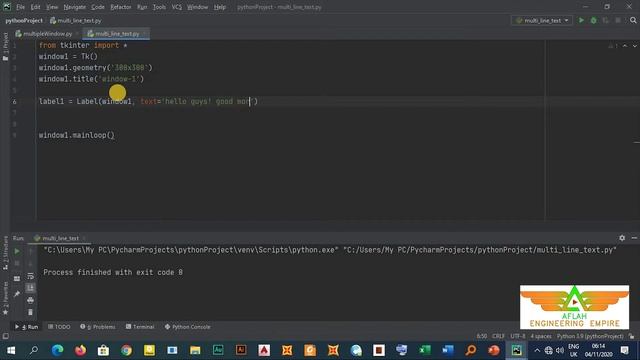Jump to previous highlighted error arrow
This screenshot has width=640, height=360.
click(x=625, y=46)
